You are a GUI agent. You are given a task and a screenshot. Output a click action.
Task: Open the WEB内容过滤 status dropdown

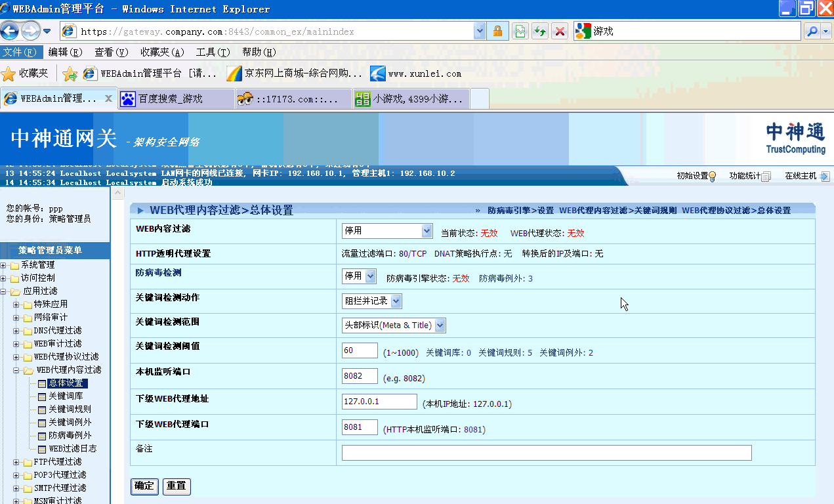[x=387, y=231]
